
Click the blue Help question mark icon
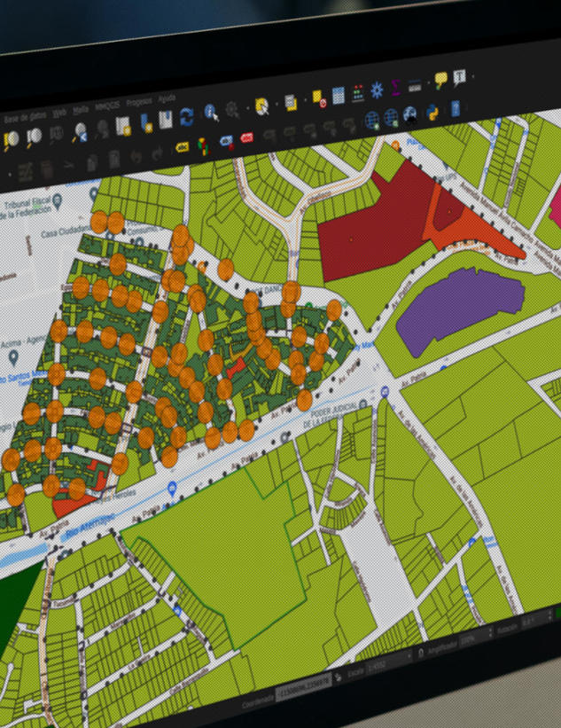[x=456, y=109]
